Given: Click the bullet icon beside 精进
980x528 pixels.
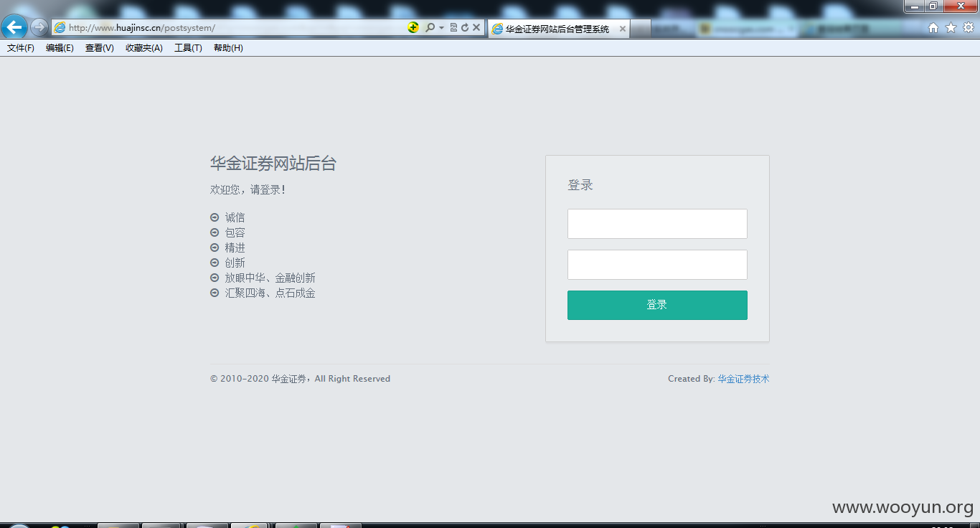Looking at the screenshot, I should point(215,247).
